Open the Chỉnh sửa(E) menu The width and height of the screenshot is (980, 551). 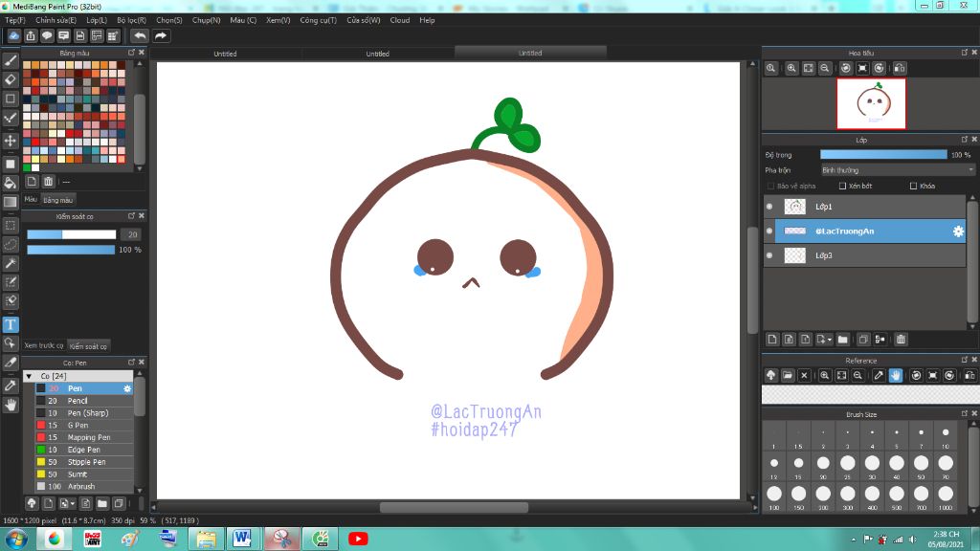(x=56, y=20)
